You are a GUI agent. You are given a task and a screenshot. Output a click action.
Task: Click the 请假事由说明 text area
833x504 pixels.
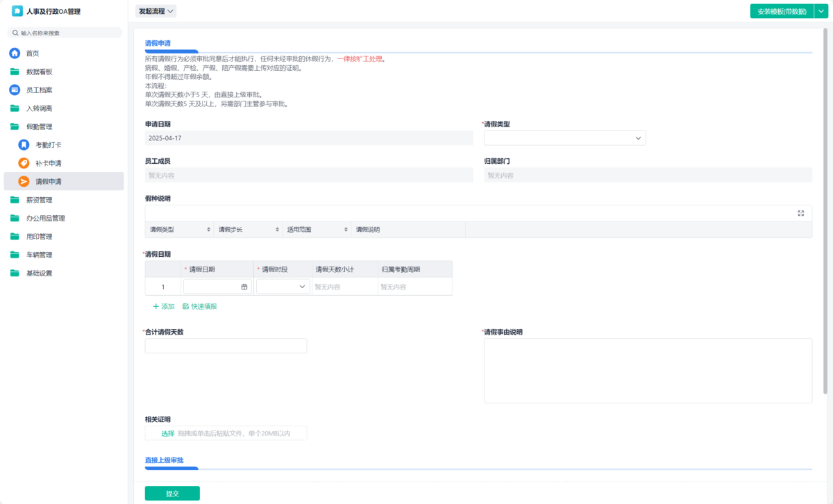(x=648, y=371)
